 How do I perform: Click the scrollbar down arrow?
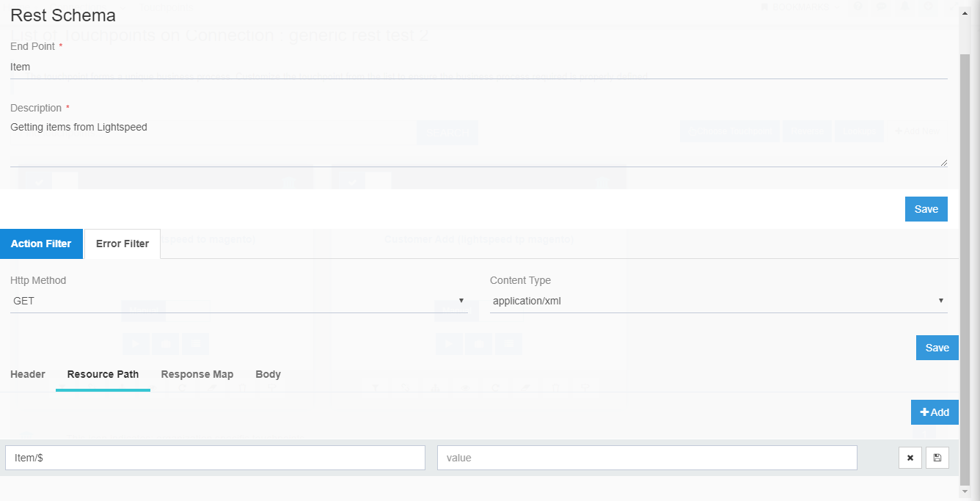point(965,492)
